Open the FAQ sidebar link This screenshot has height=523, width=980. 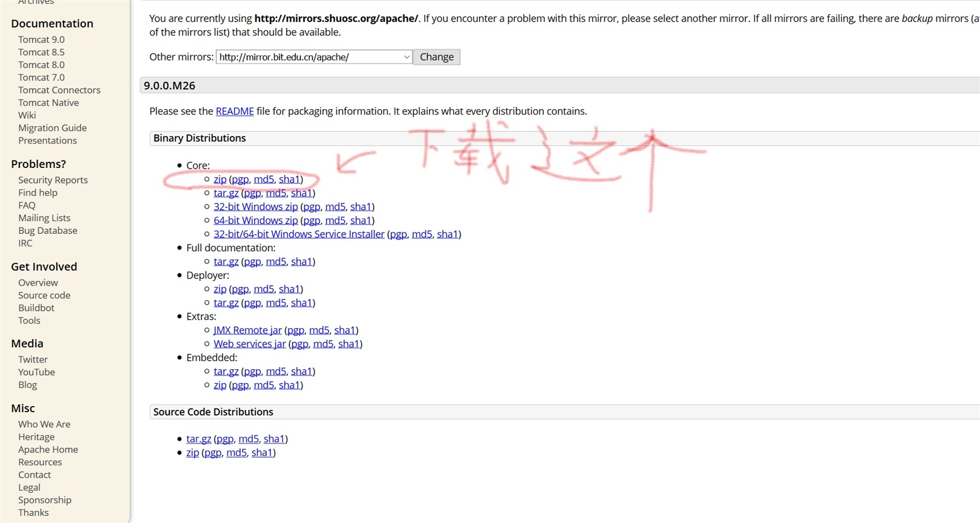coord(27,206)
